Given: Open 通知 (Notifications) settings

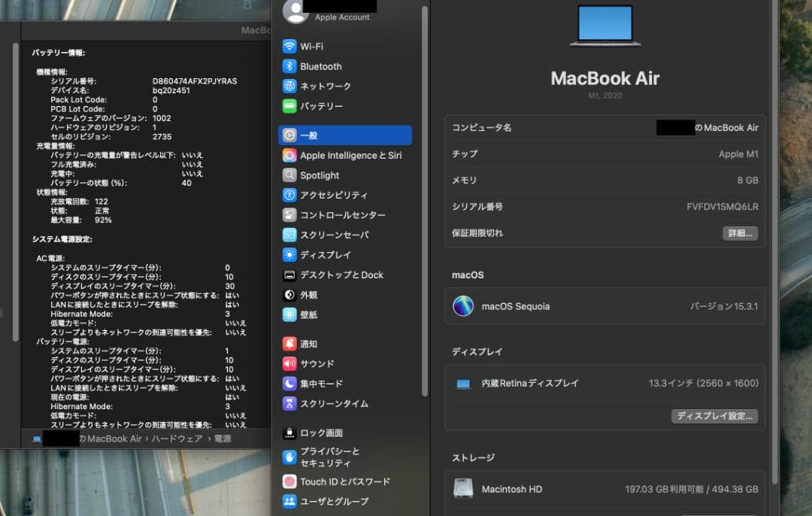Looking at the screenshot, I should (x=308, y=343).
